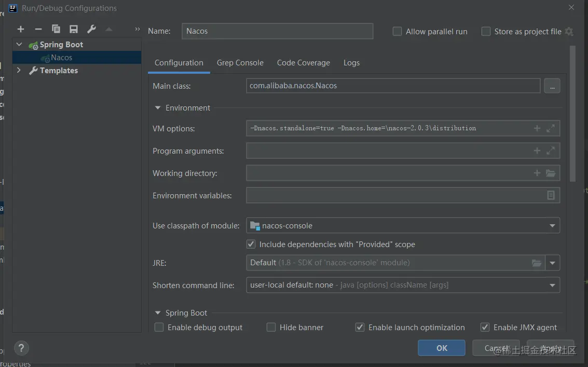Toggle Store as project file

click(486, 32)
